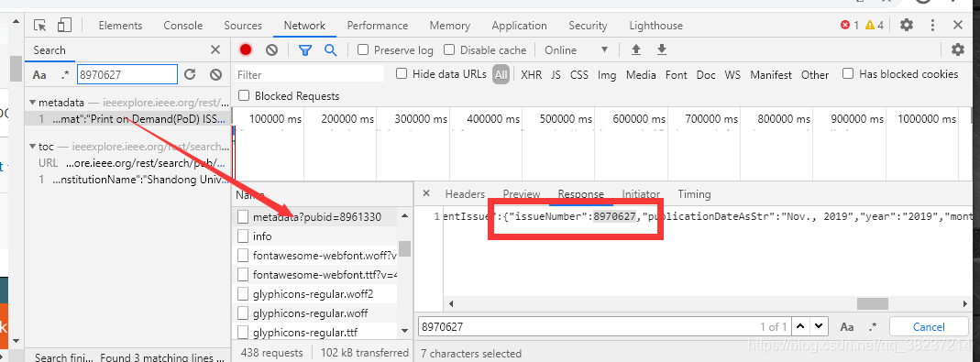Screen dimensions: 980x362
Task: Filter requests by Img type
Action: tap(607, 74)
